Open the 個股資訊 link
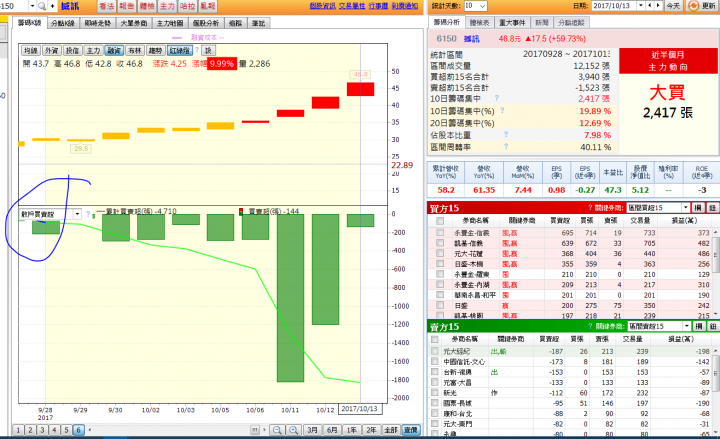 click(x=322, y=6)
